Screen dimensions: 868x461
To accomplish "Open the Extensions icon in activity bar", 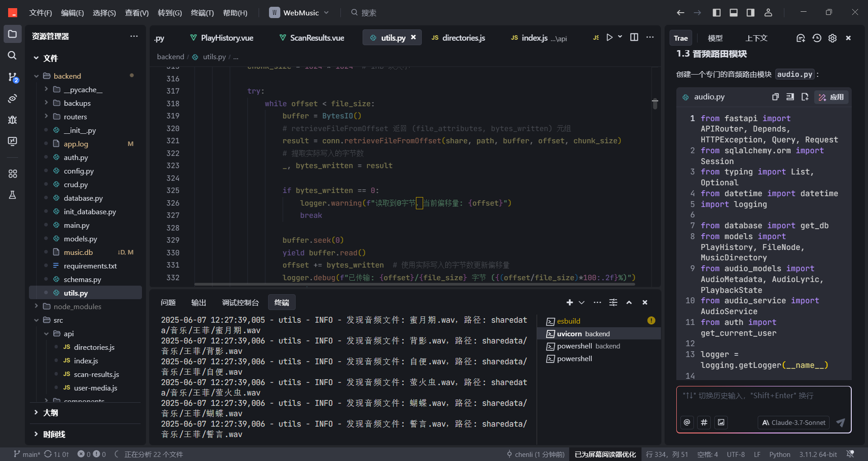I will pyautogui.click(x=12, y=174).
